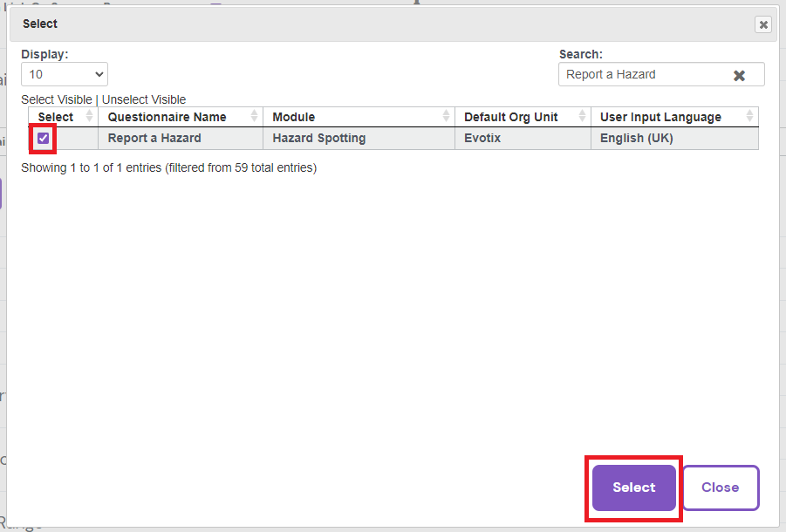Click the Select Visible link
The image size is (786, 532).
(56, 99)
